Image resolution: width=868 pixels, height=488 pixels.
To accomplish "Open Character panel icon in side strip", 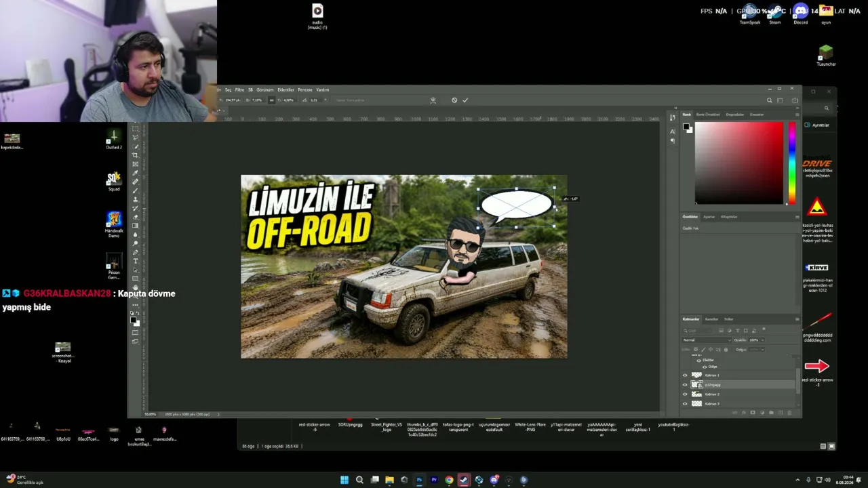I will (673, 131).
